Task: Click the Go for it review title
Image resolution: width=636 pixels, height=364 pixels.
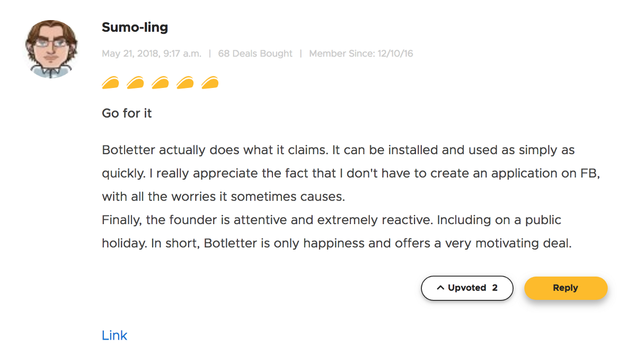Action: [127, 113]
